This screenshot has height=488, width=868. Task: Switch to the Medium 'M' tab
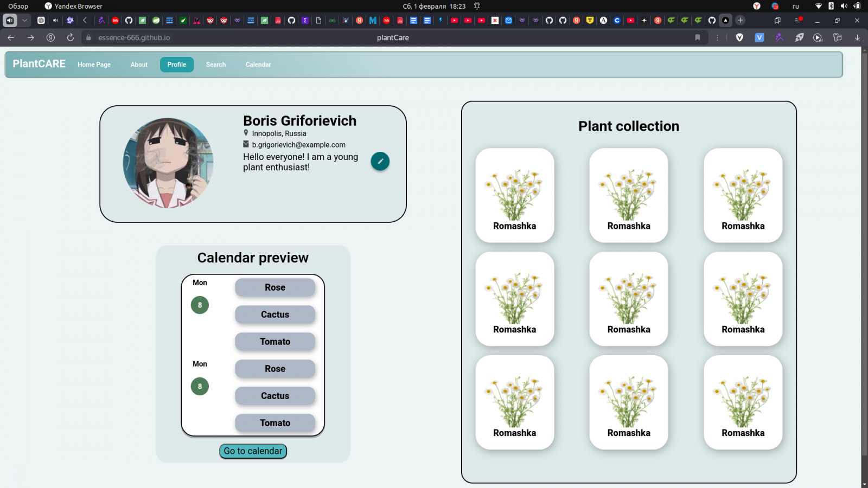coord(373,20)
